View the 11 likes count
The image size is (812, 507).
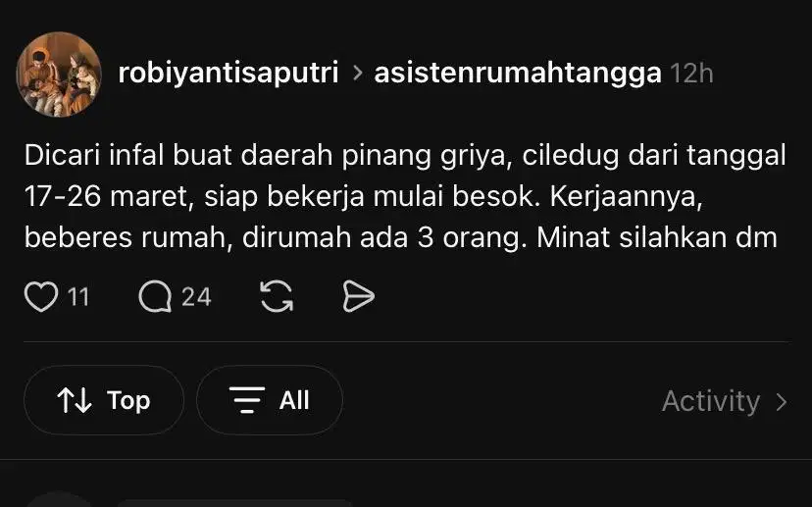[78, 297]
